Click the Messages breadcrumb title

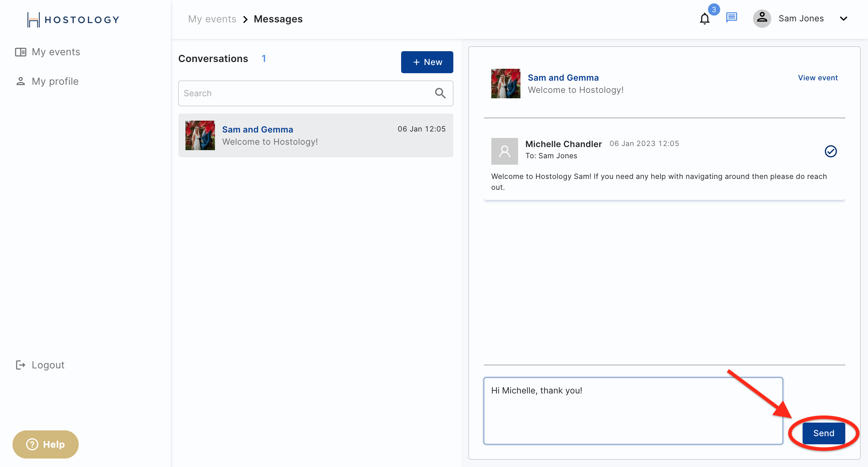[278, 19]
